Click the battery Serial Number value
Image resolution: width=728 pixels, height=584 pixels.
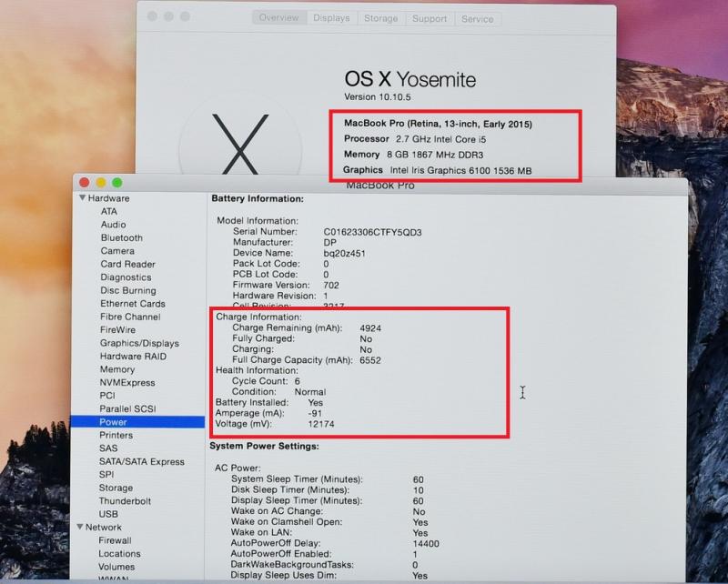click(372, 232)
